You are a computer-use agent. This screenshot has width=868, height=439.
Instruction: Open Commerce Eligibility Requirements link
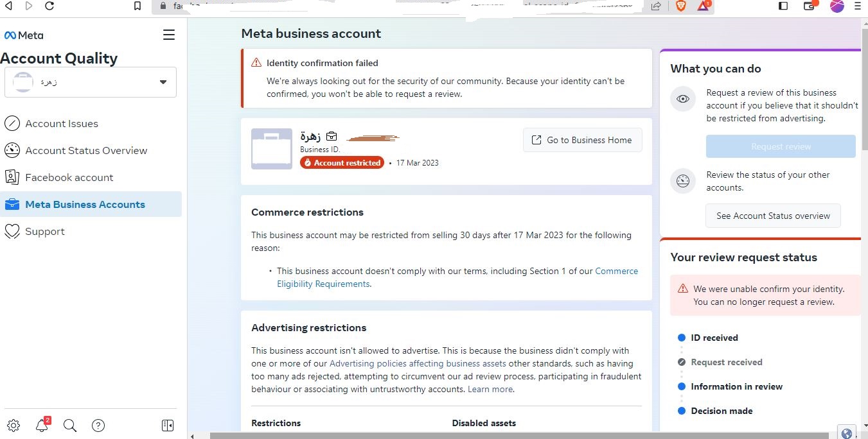point(457,277)
